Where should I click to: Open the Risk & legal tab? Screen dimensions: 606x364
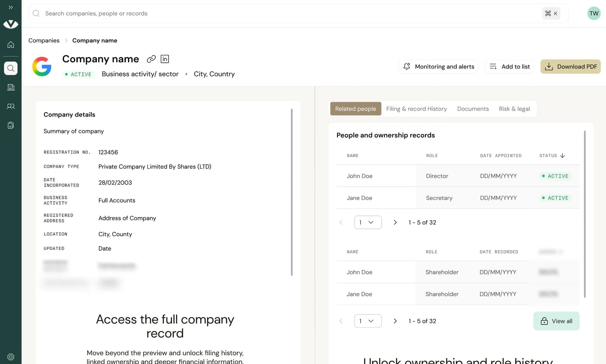(x=514, y=109)
